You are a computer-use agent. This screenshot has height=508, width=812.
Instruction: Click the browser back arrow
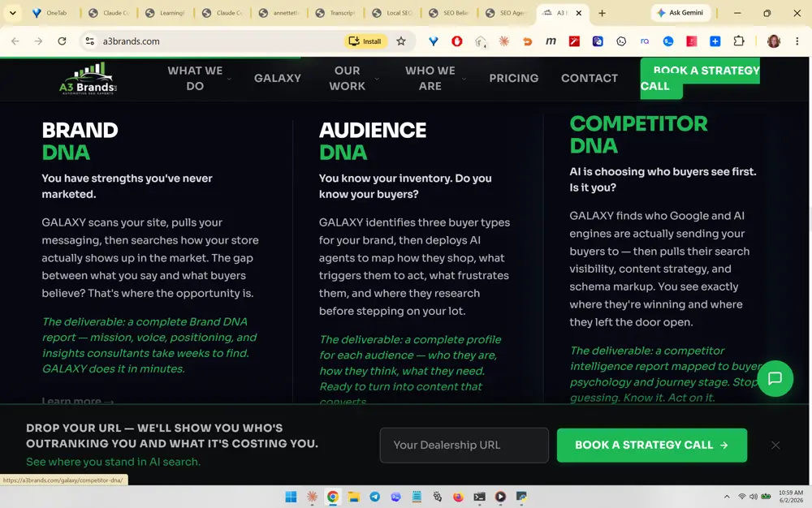15,41
